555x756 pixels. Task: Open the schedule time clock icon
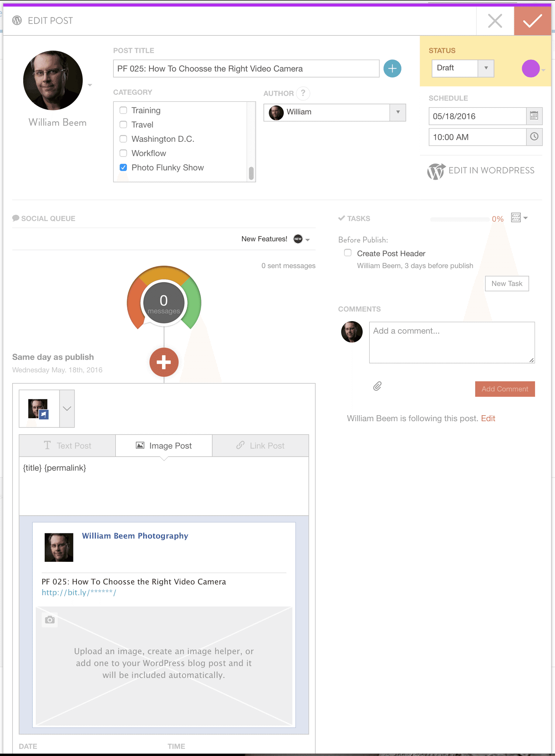point(534,137)
